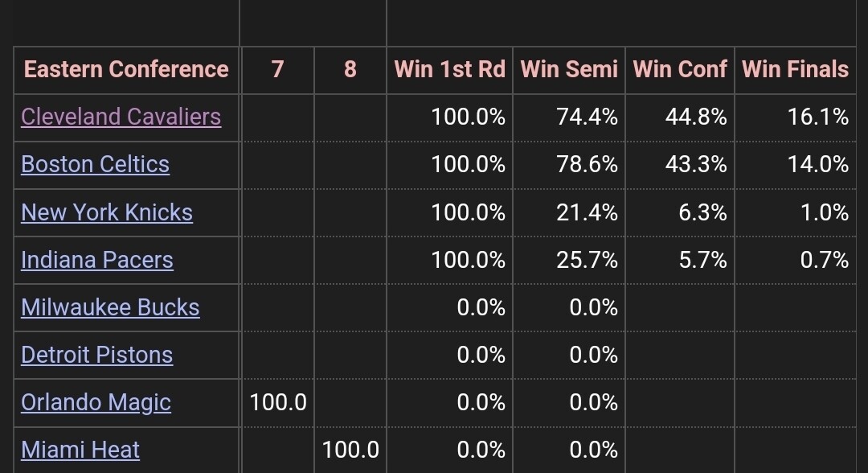Select Orlando Magic's 100.0 seed 7 cell
This screenshot has height=473, width=868.
[x=278, y=402]
